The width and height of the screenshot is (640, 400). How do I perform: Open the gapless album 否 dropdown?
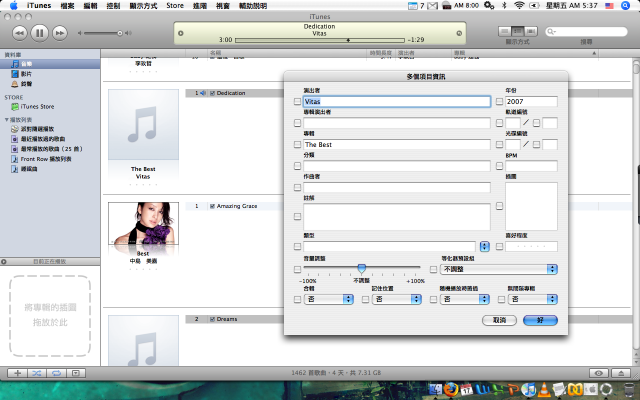click(533, 299)
